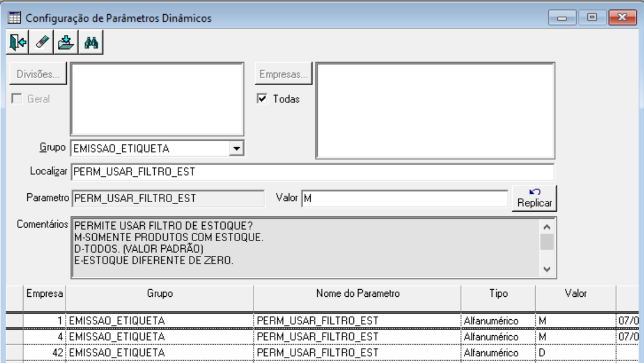Close the Configuração de Parâmetros Dinâmicos window

623,18
